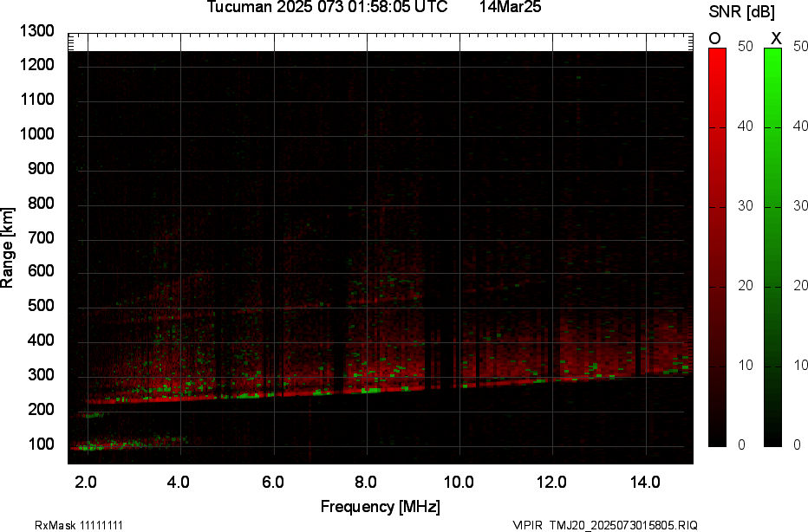Click the green X-mode SNR color bar
808x532 pixels.
(772, 247)
